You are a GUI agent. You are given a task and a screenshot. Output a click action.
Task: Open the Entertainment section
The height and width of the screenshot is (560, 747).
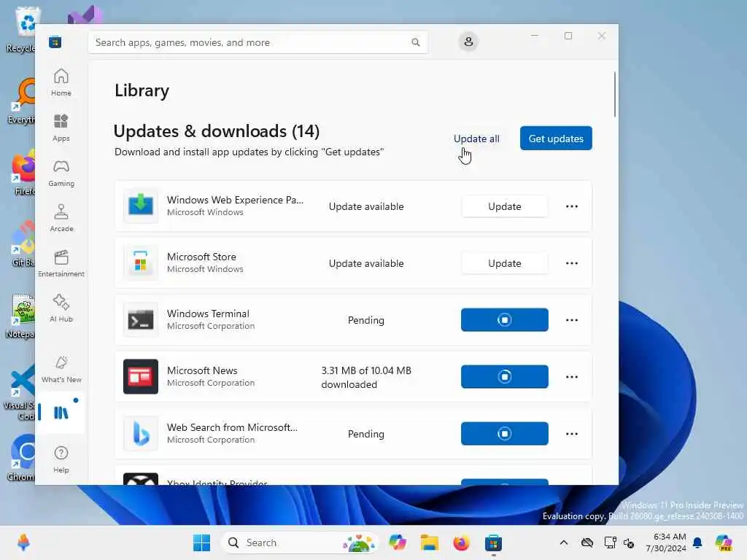click(x=61, y=263)
